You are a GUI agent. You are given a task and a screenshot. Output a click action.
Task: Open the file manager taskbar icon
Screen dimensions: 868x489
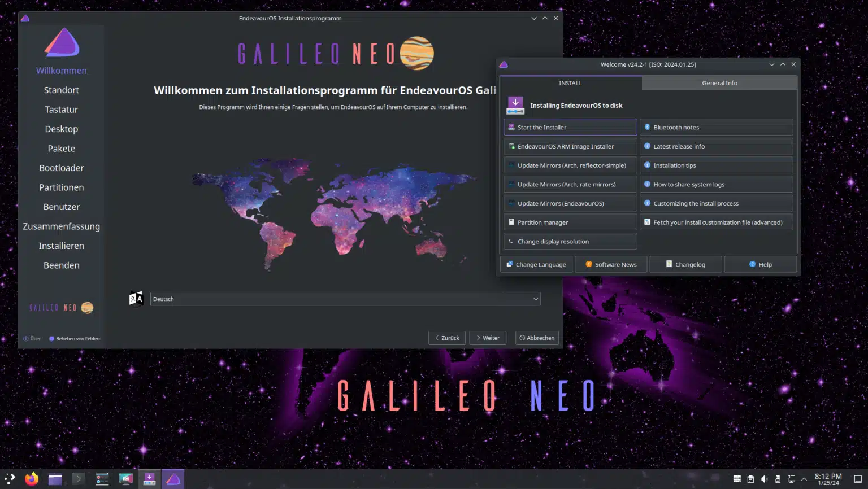55,479
